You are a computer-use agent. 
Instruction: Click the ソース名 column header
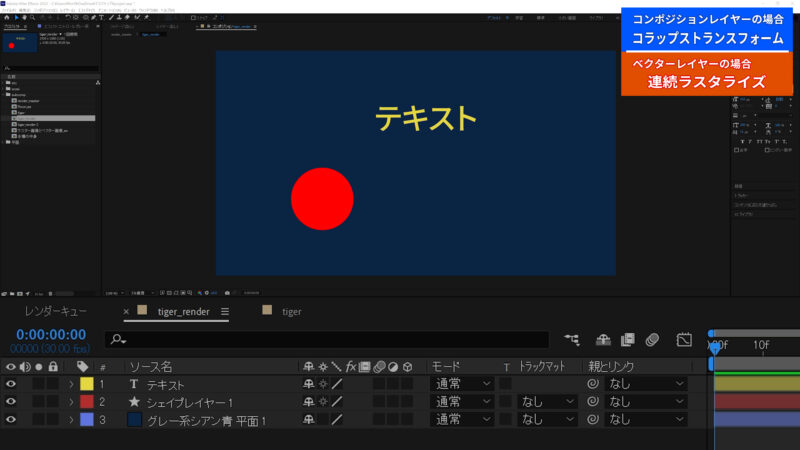[x=151, y=366]
